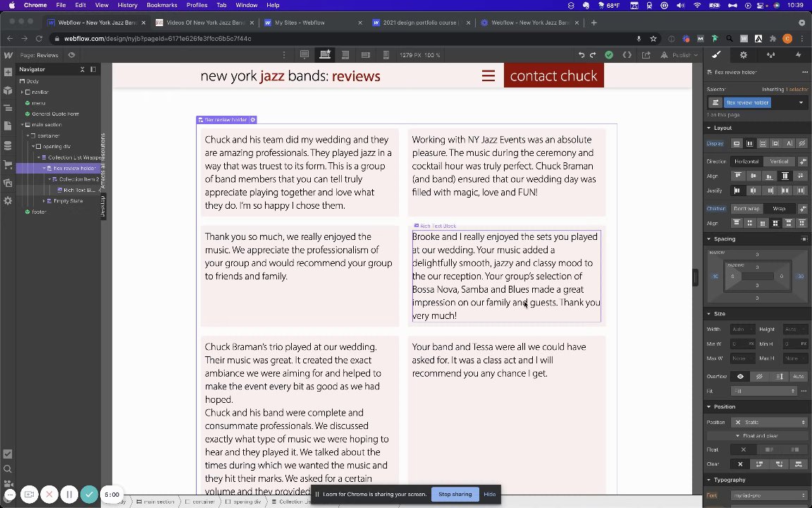Switch to Interactions lightning tab
This screenshot has width=812, height=508.
click(x=798, y=55)
